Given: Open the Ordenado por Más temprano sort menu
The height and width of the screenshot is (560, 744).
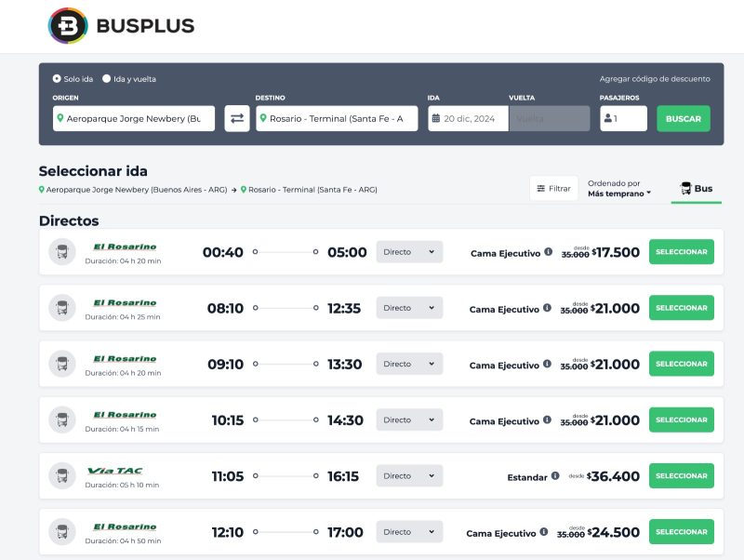Looking at the screenshot, I should pos(620,189).
